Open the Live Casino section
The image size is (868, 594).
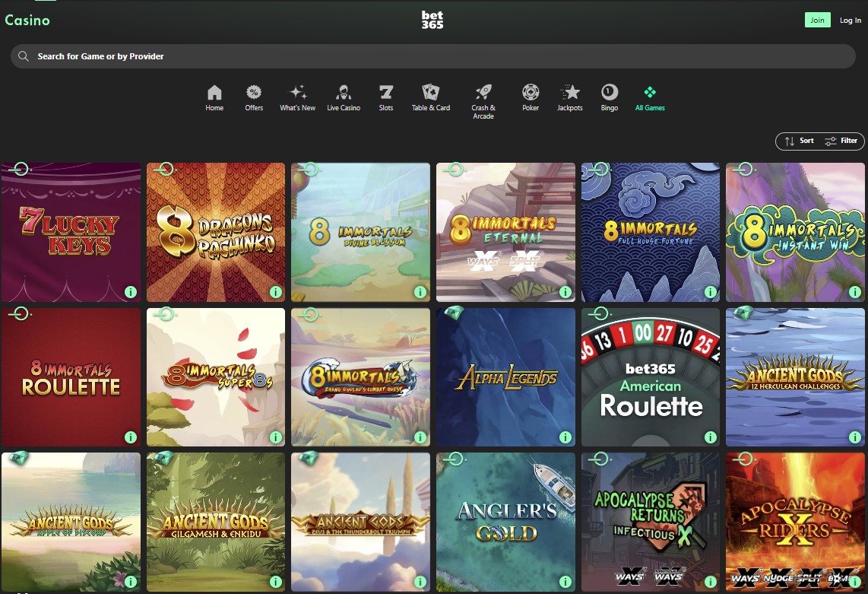point(344,93)
